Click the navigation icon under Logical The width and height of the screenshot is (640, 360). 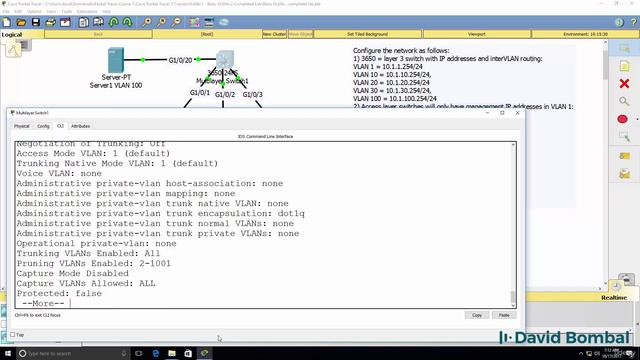[13, 50]
